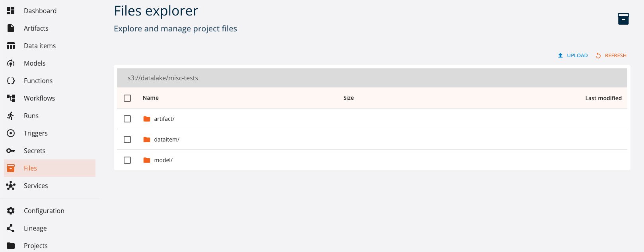Select the Functions curly-braces icon
644x252 pixels.
pos(11,81)
